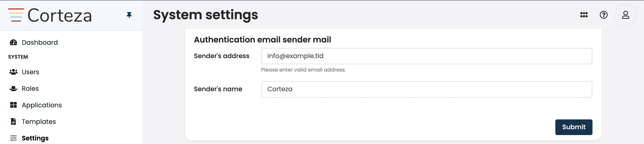Click the Applications sidebar entry
The width and height of the screenshot is (644, 144).
click(42, 105)
